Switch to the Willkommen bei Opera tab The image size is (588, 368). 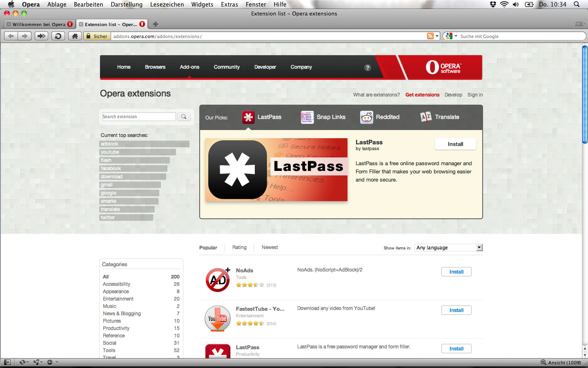point(39,24)
